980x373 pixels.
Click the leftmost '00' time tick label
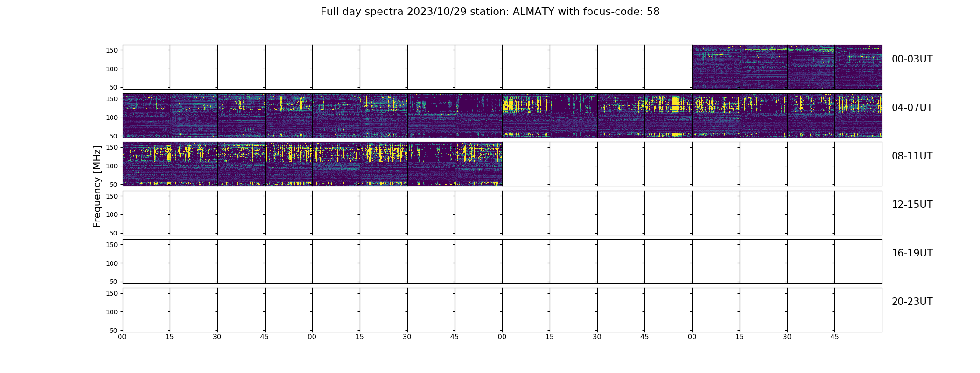pos(122,337)
